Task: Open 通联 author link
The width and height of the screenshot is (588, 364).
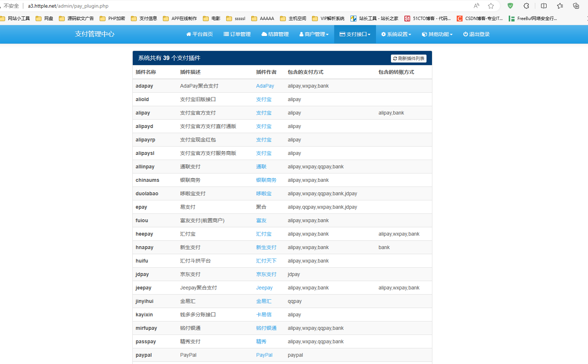Action: pyautogui.click(x=261, y=167)
